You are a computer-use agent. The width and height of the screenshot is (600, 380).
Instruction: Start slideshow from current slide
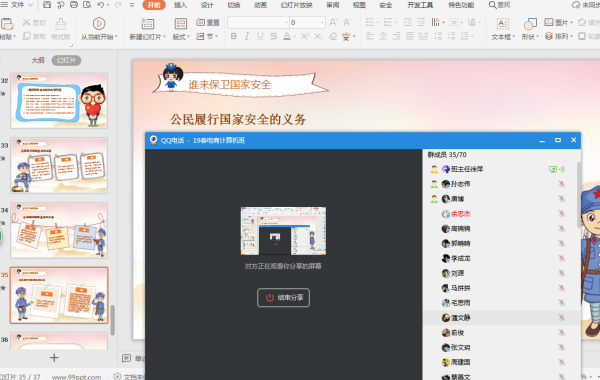(99, 24)
